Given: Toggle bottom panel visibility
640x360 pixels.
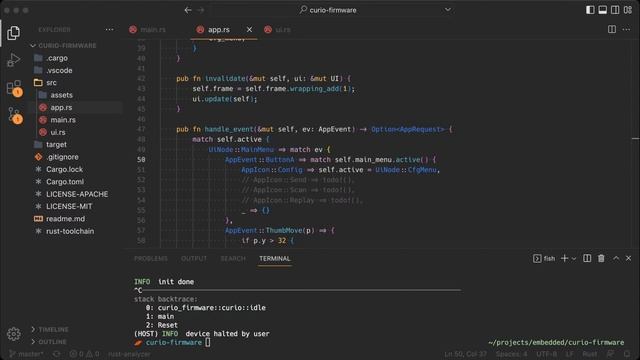Looking at the screenshot, I should click(x=602, y=10).
